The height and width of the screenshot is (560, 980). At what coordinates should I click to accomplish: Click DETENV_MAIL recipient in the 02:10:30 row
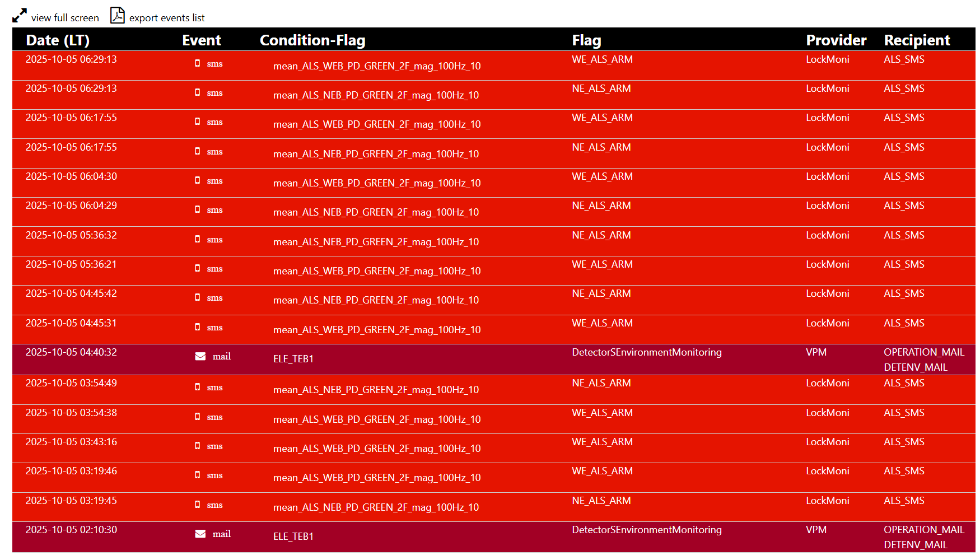coord(916,545)
